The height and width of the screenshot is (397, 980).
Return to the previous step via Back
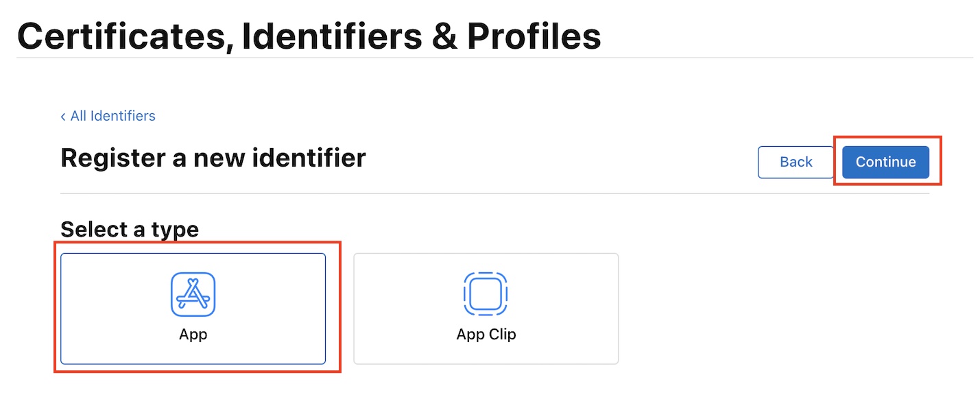tap(796, 163)
